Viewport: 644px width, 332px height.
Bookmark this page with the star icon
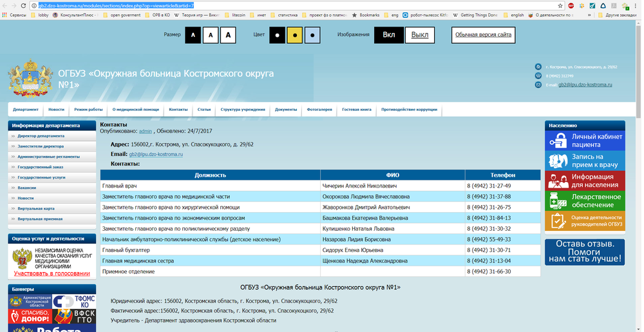560,6
